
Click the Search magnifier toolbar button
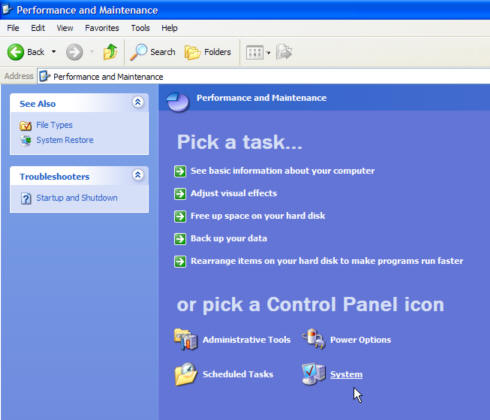click(153, 52)
